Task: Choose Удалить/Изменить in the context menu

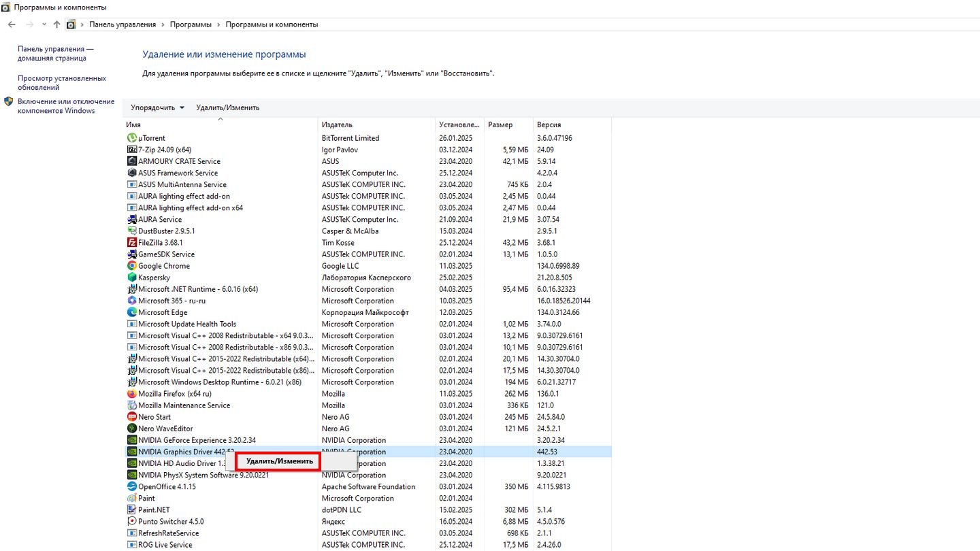Action: click(279, 461)
